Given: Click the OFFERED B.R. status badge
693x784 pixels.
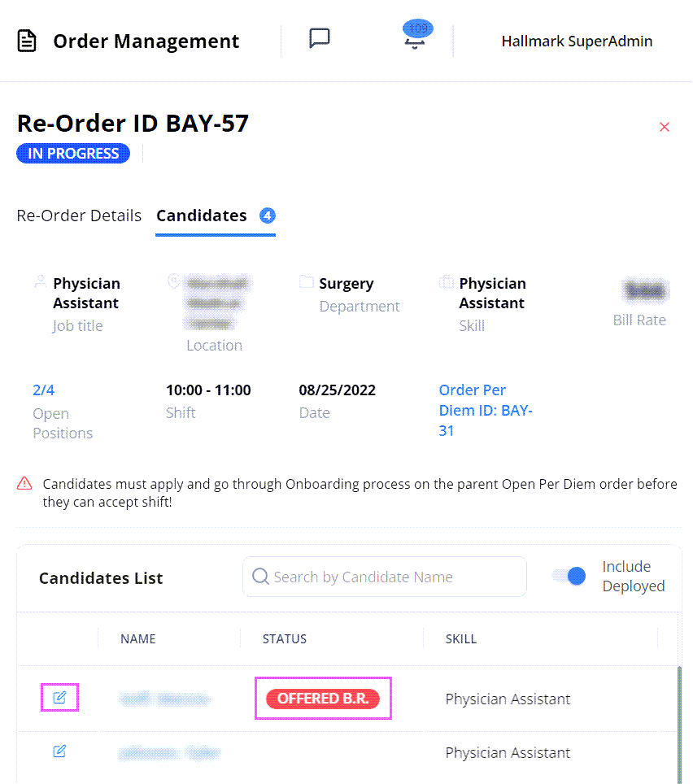Looking at the screenshot, I should pyautogui.click(x=322, y=699).
